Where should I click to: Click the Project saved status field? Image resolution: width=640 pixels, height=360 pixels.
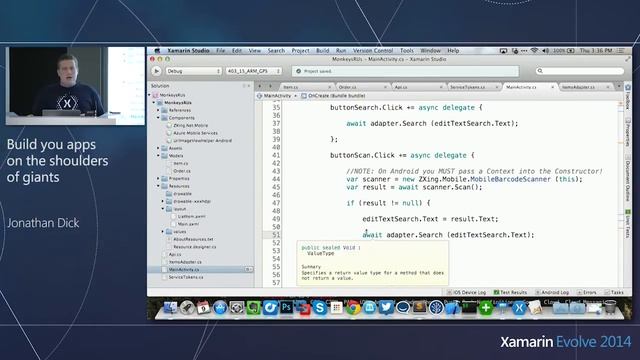(x=405, y=71)
